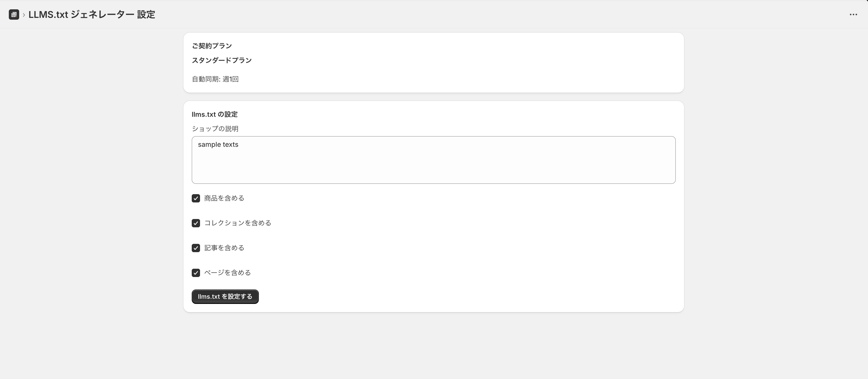Click the llms.txt の設定 section heading
This screenshot has height=379, width=868.
215,114
